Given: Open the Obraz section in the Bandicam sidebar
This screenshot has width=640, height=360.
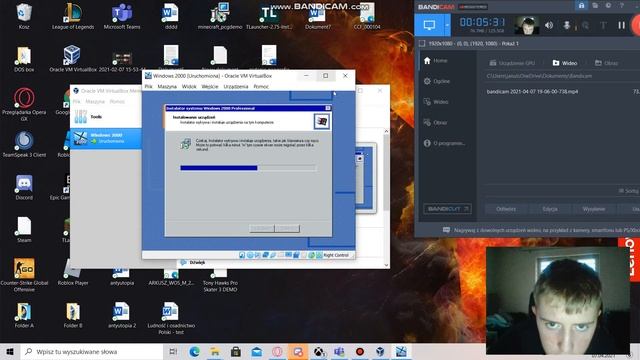Looking at the screenshot, I should 436,122.
